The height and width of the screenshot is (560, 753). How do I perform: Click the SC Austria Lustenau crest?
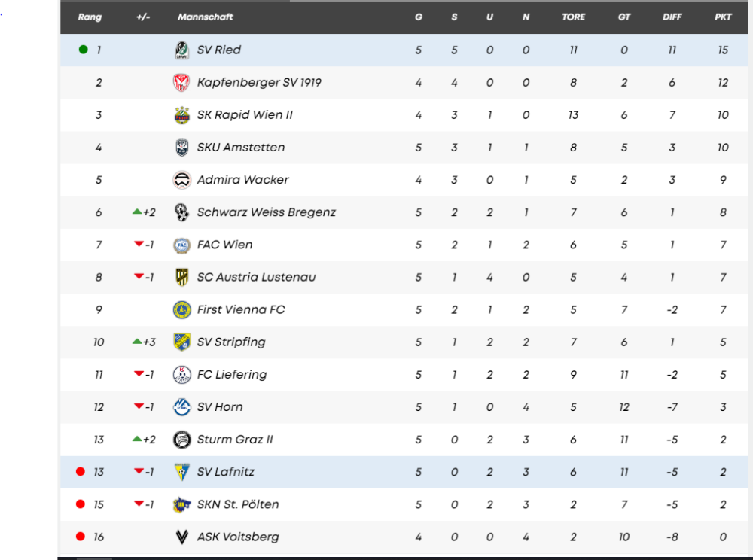click(181, 277)
